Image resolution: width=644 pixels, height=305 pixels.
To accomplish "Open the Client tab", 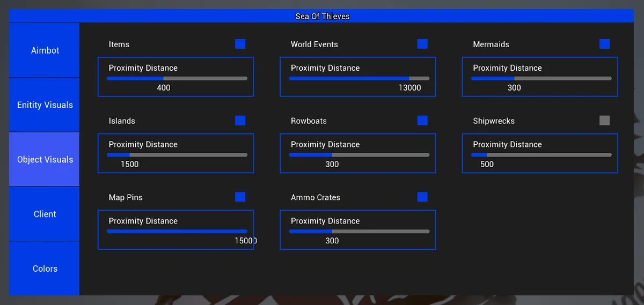I will 45,214.
